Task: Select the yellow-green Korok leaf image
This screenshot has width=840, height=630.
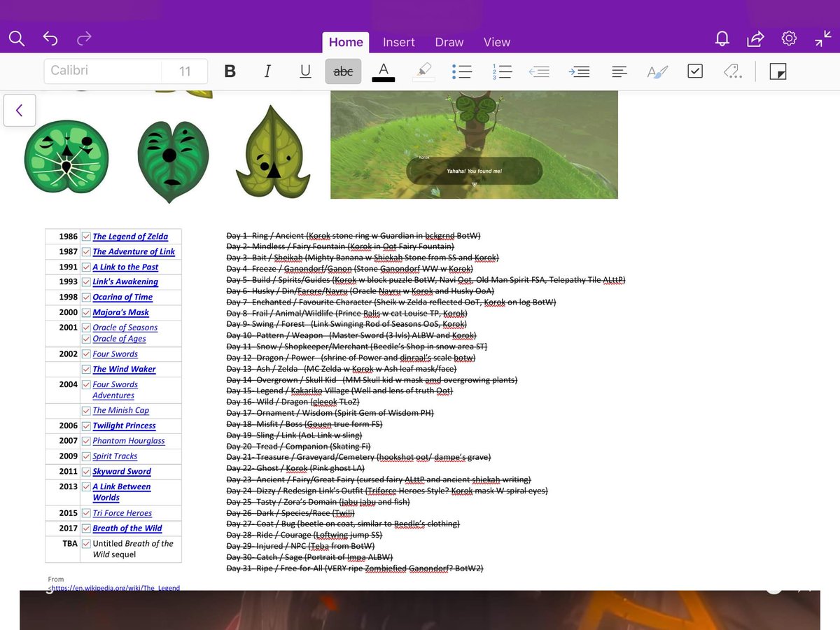Action: pyautogui.click(x=273, y=152)
